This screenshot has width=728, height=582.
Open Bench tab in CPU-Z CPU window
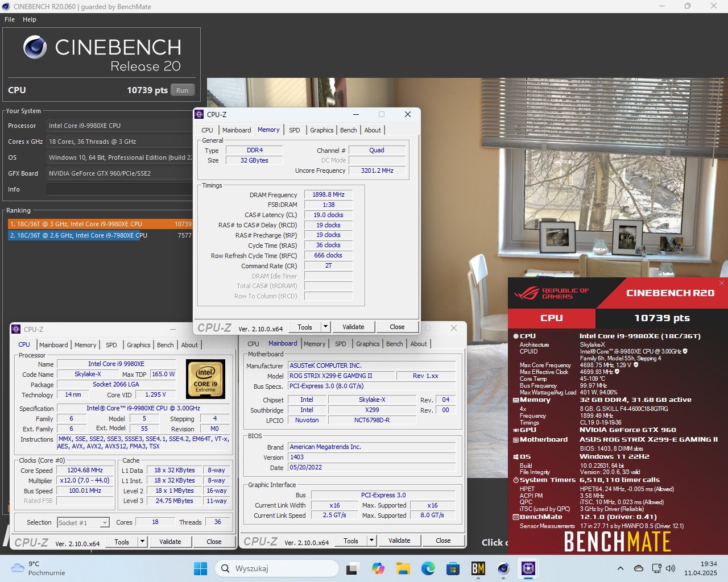click(x=165, y=345)
